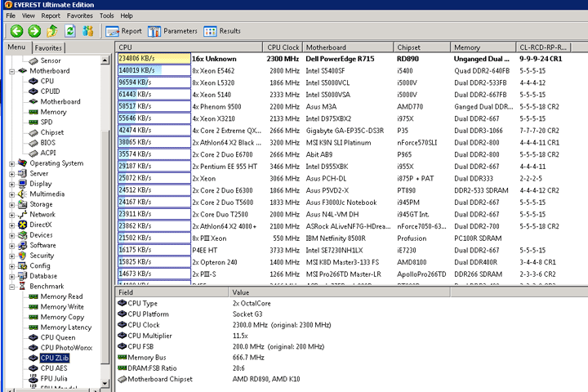Open the View menu

coord(28,16)
